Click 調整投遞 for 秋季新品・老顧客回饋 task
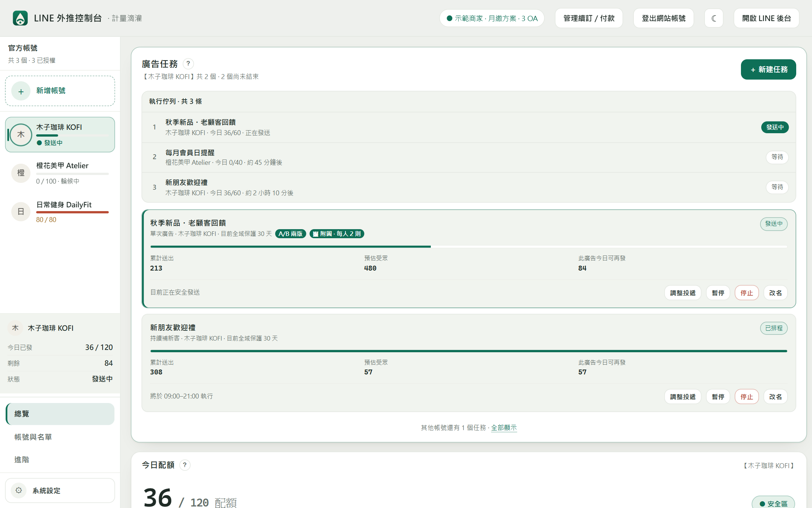This screenshot has height=508, width=812. (683, 293)
